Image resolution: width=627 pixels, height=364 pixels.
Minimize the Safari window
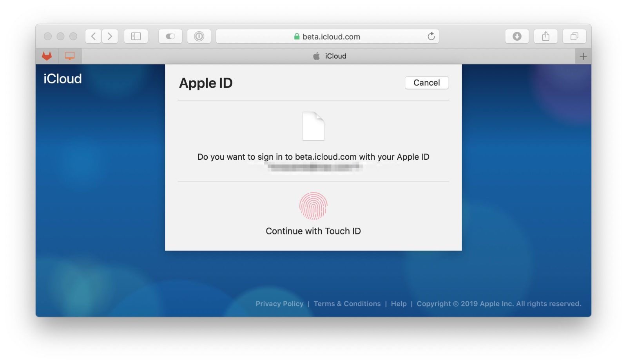tap(60, 36)
